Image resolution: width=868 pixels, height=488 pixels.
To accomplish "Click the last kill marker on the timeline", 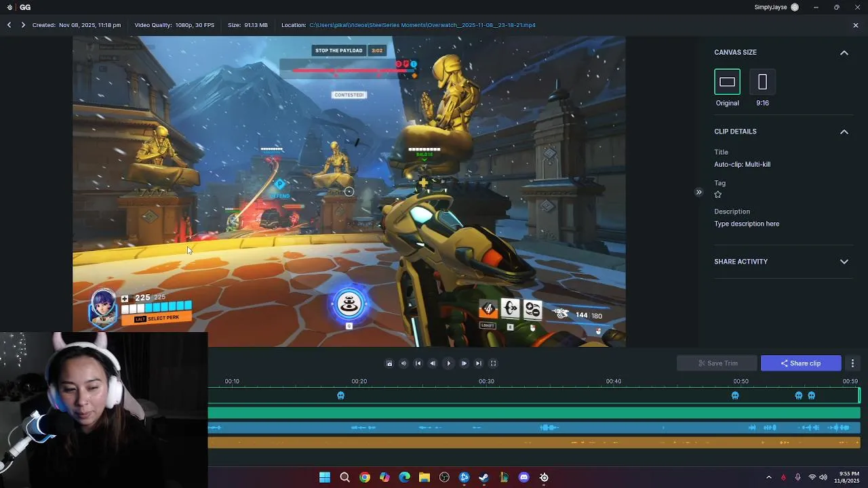I will tap(812, 396).
